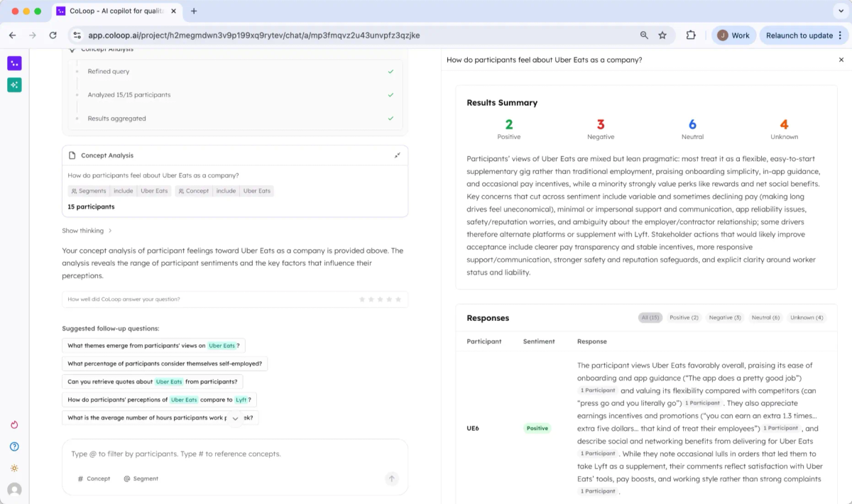Select the suggested question about self-employed percentage

point(165,363)
